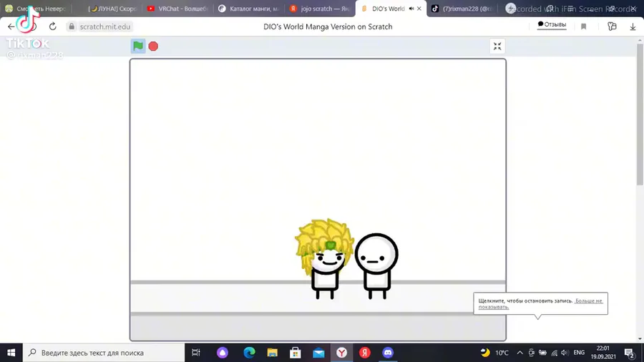Click the Meet Now camera tray icon

click(x=531, y=353)
